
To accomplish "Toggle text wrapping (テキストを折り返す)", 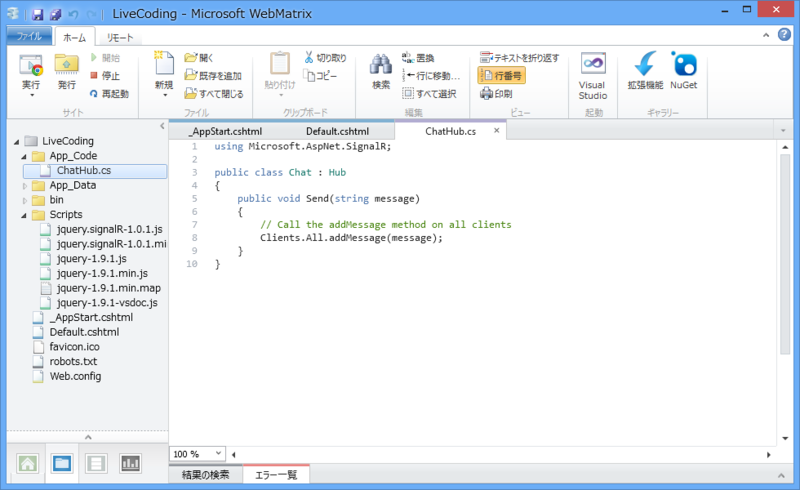I will coord(519,58).
